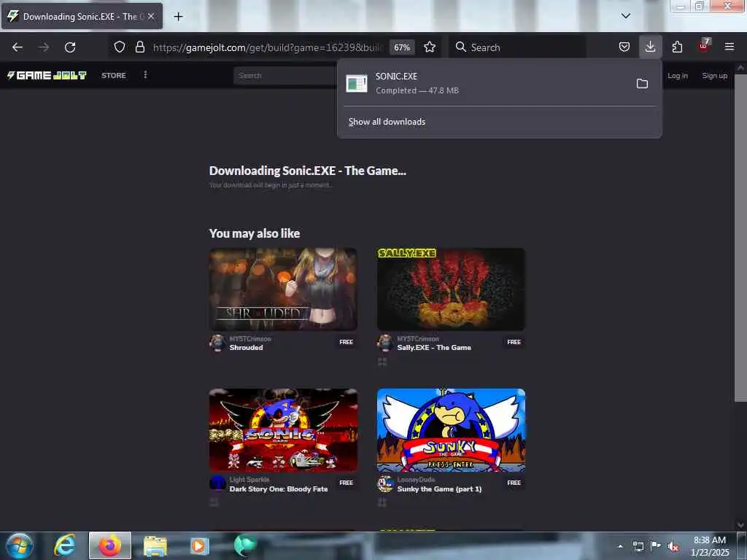
Task: Open the downloaded SONIC.EXE file entry
Action: point(486,83)
